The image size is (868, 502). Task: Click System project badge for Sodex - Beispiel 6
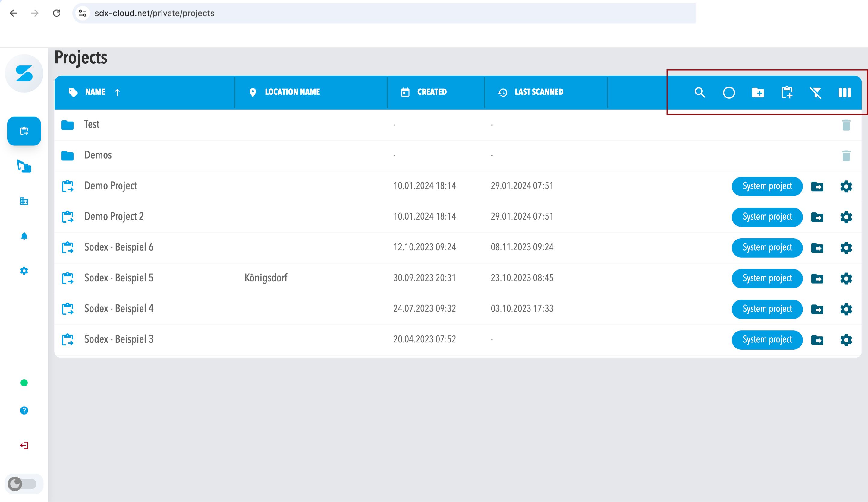pyautogui.click(x=767, y=248)
